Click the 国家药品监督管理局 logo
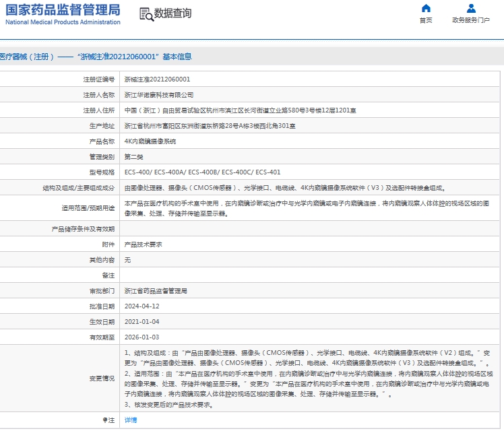Image resolution: width=504 pixels, height=431 pixels. point(63,14)
